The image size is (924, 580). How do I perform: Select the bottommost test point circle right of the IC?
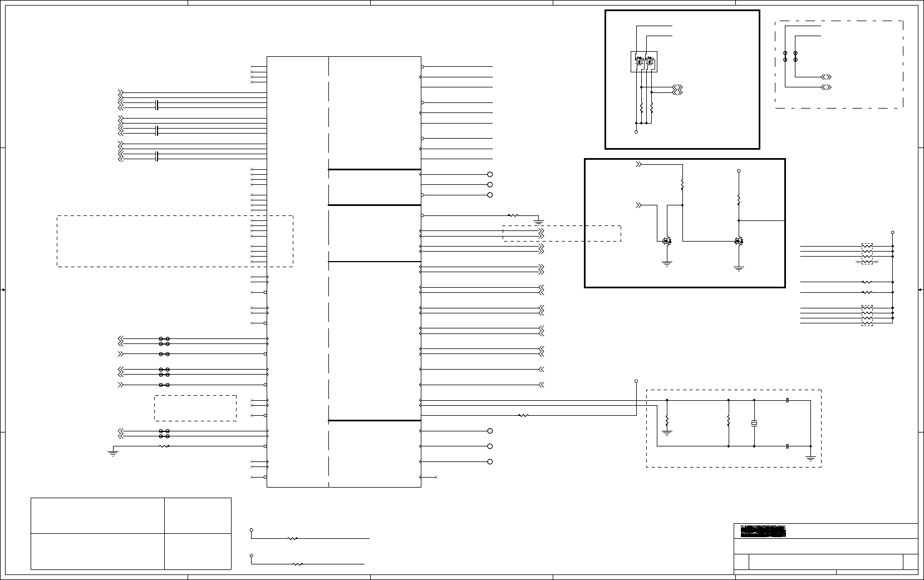point(490,461)
